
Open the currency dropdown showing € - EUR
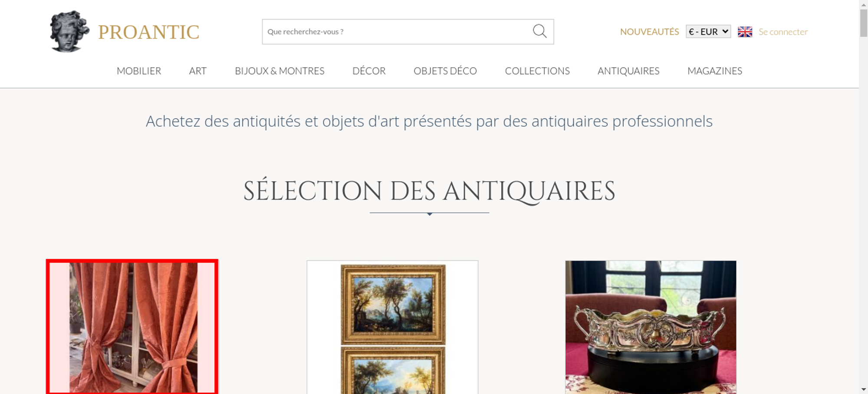708,32
